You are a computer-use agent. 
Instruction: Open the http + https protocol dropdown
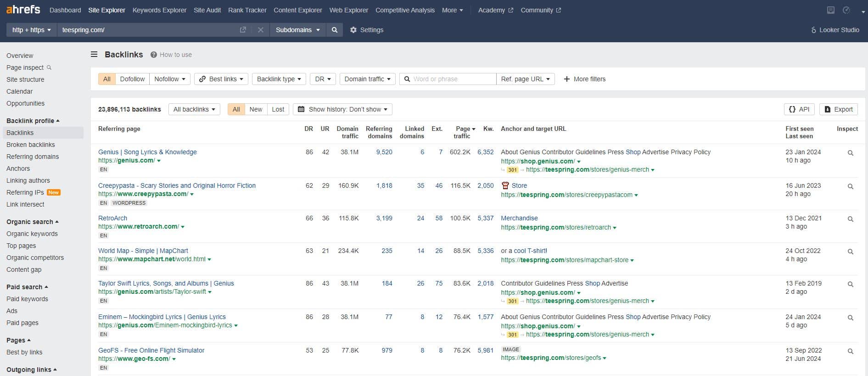tap(31, 30)
